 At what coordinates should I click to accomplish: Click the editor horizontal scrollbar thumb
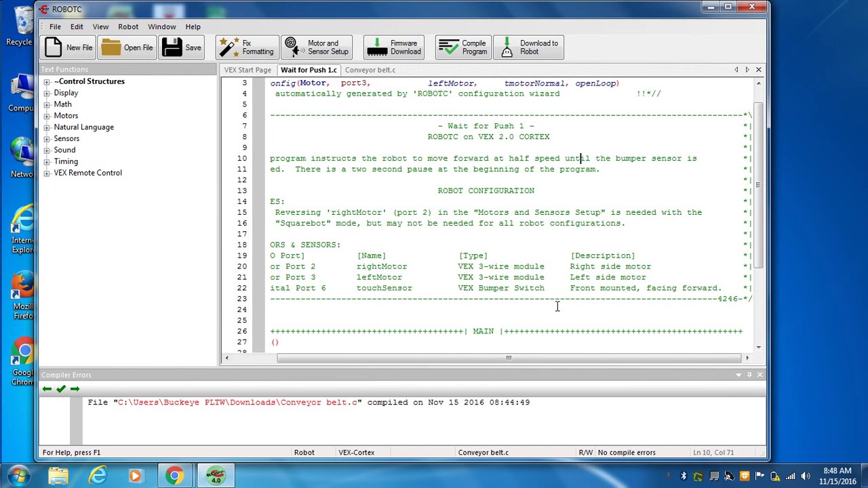(509, 358)
